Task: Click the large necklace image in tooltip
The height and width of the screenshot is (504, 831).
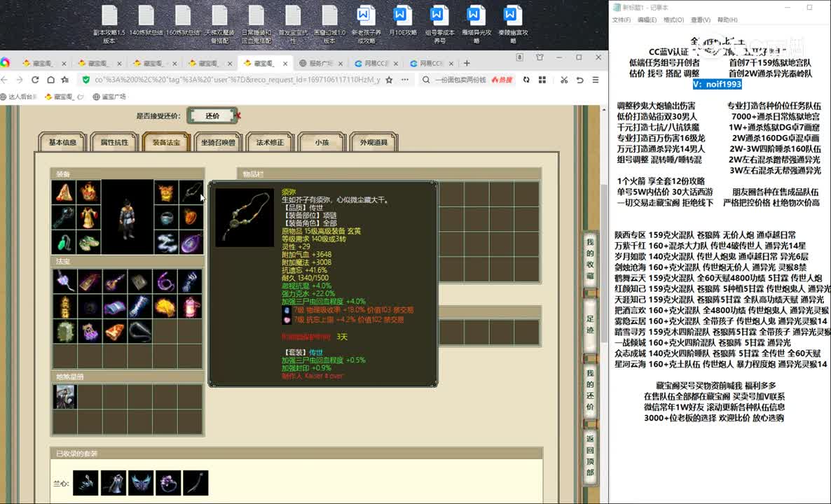Action: coord(245,218)
